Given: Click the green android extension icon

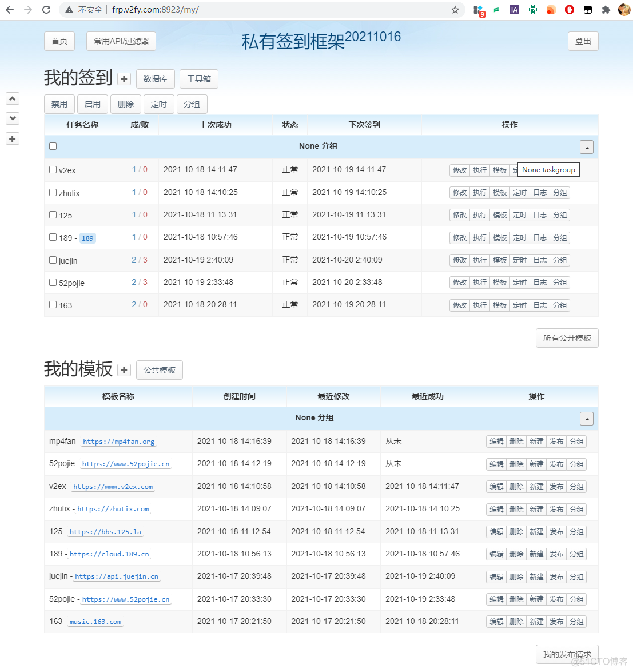Looking at the screenshot, I should point(533,9).
